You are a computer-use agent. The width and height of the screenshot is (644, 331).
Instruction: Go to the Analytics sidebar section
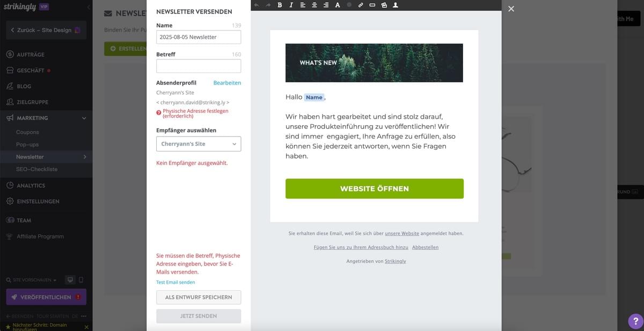point(31,185)
